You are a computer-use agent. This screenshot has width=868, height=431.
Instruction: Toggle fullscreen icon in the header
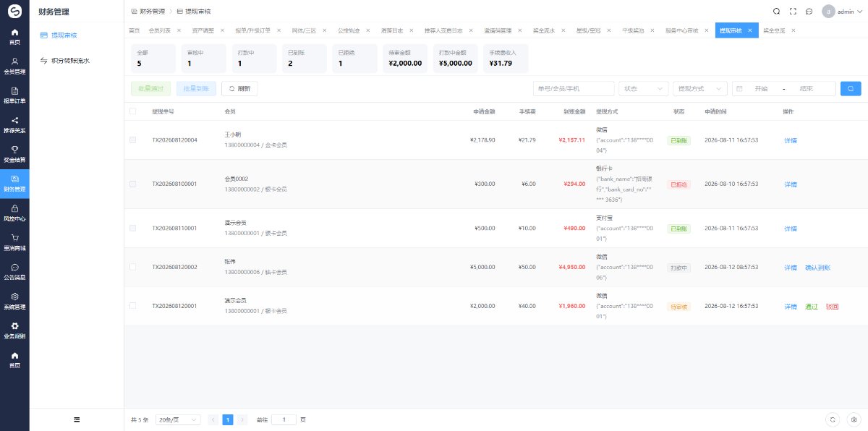(x=793, y=12)
